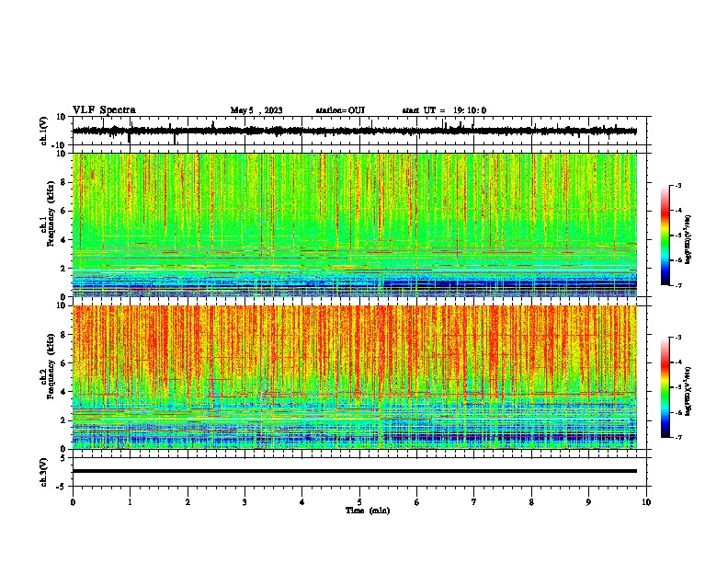Click inside the ch.1 spectrogram plot
The image size is (728, 563).
tap(355, 224)
